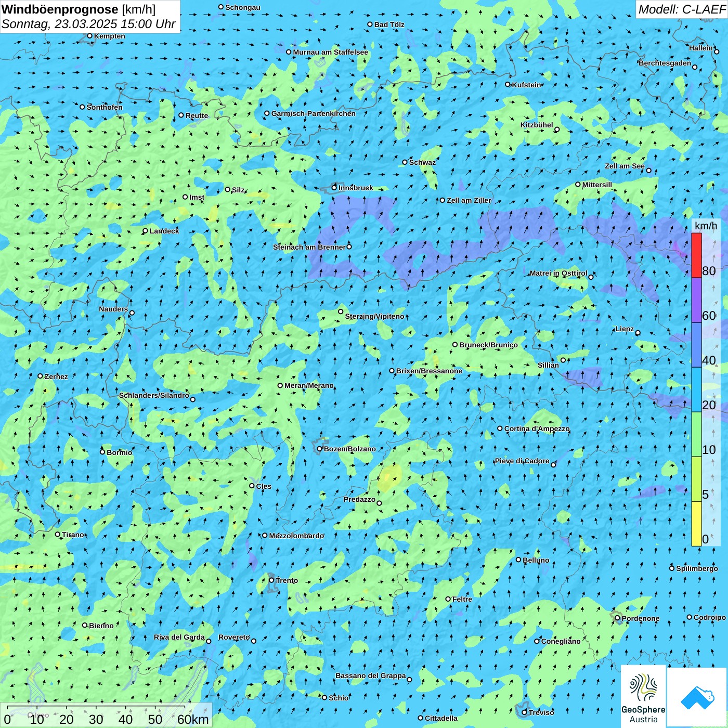Image resolution: width=728 pixels, height=728 pixels.
Task: Click the Sillian label
Action: [548, 365]
